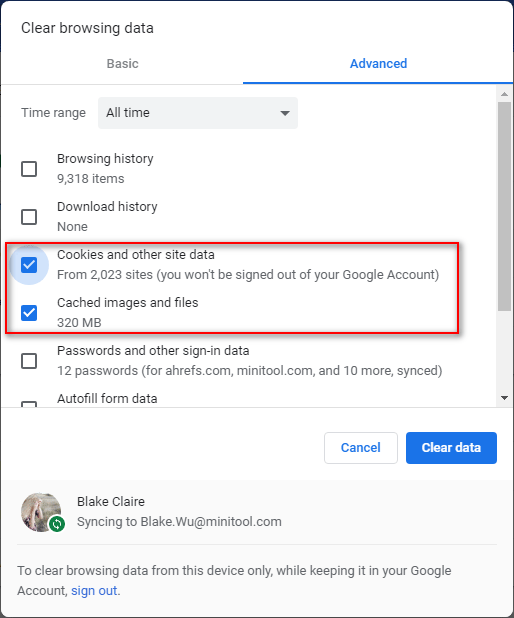The image size is (514, 618).
Task: Enable the Browsing history checkbox
Action: pyautogui.click(x=29, y=169)
